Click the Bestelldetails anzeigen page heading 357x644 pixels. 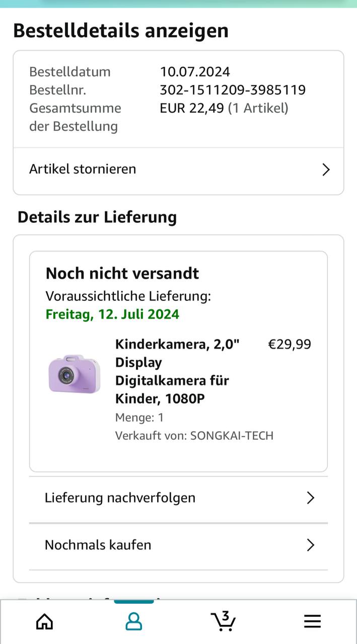point(121,31)
